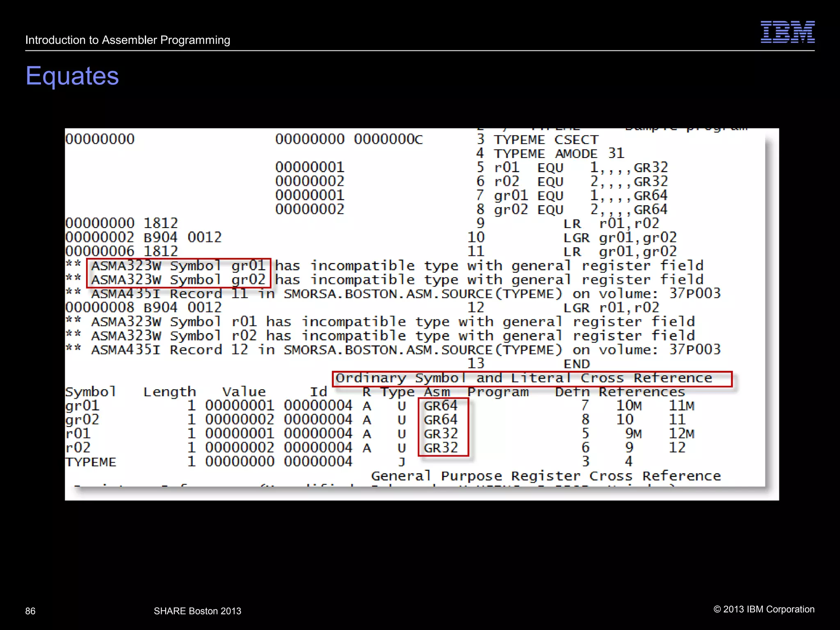The image size is (840, 630).
Task: Click the 'r02 EQU 2,,,,GR32' line
Action: (x=581, y=181)
